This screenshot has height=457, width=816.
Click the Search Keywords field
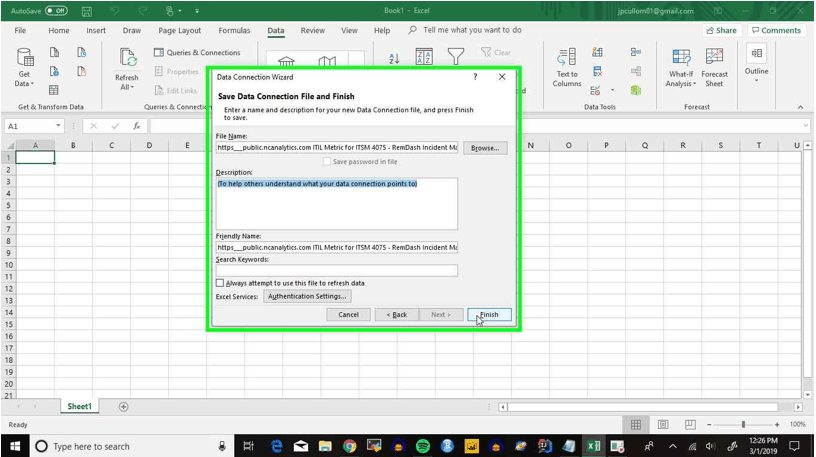[337, 270]
